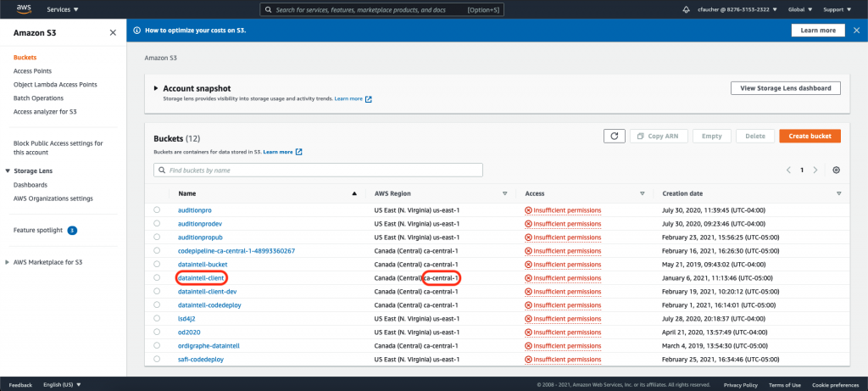Select the safi-codedeploy radio button
Viewport: 868px width, 391px height.
point(157,359)
